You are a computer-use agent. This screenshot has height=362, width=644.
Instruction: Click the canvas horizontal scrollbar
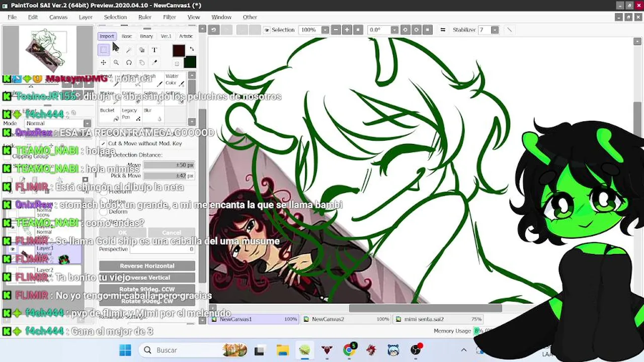pyautogui.click(x=425, y=308)
